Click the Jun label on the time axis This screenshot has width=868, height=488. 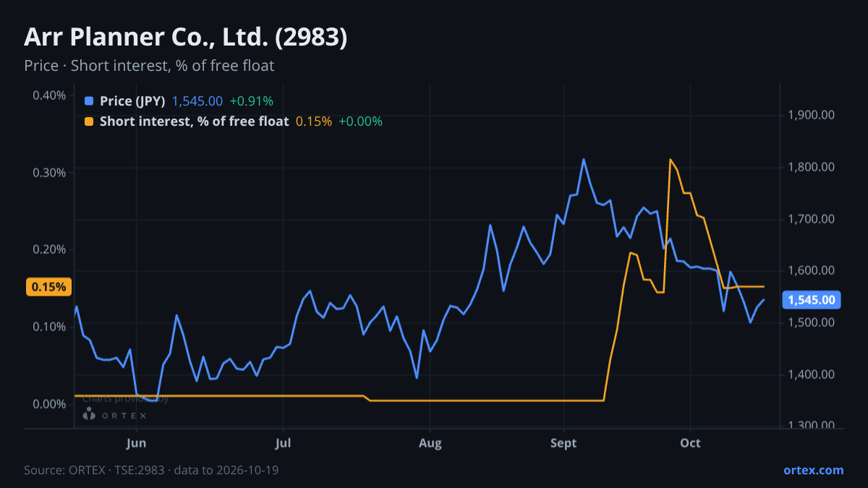click(x=137, y=442)
